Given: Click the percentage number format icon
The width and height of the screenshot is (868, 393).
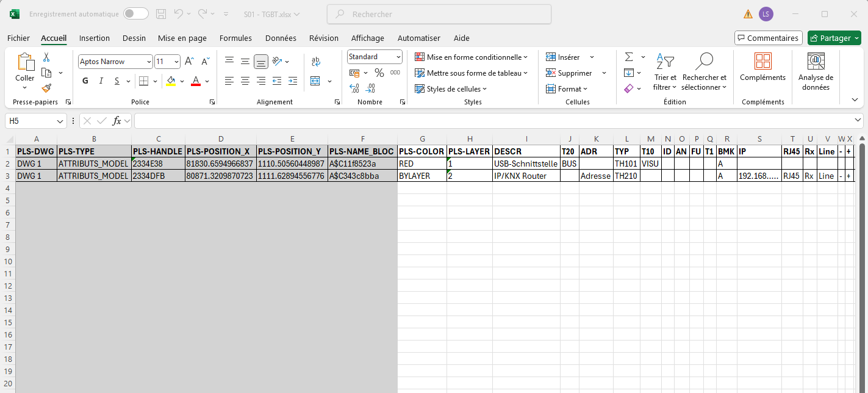Looking at the screenshot, I should point(378,72).
